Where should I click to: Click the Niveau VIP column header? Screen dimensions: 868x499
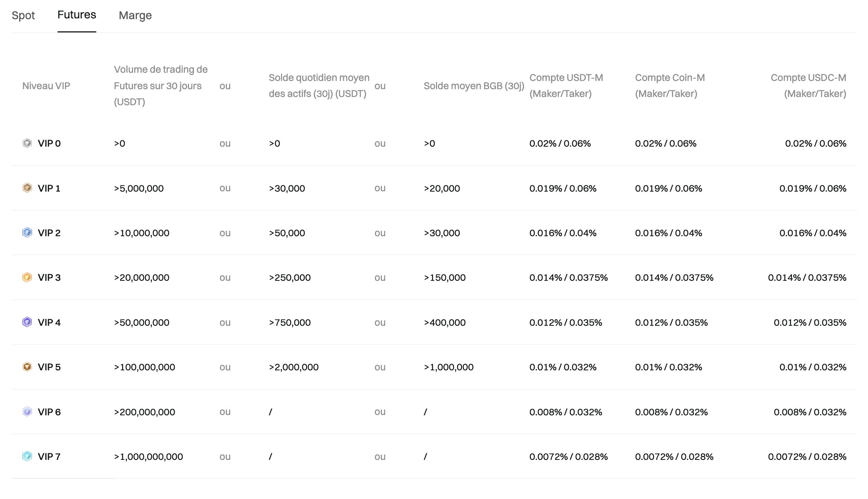46,86
